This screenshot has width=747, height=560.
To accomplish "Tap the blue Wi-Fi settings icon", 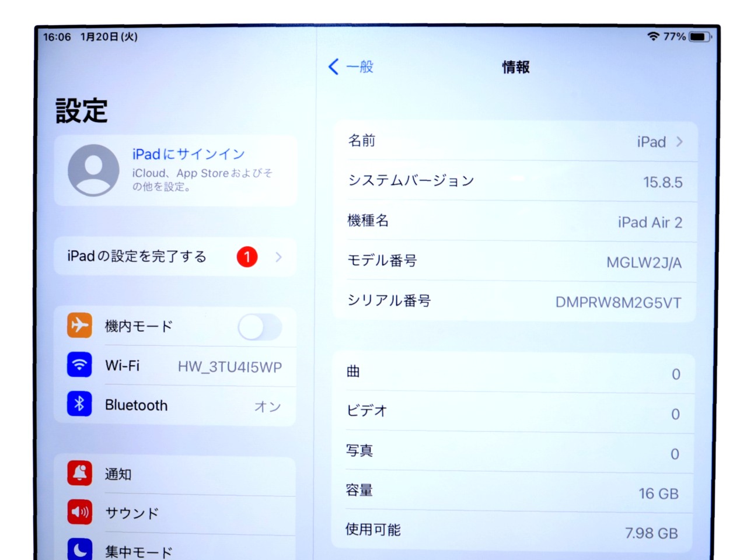I will coord(79,365).
